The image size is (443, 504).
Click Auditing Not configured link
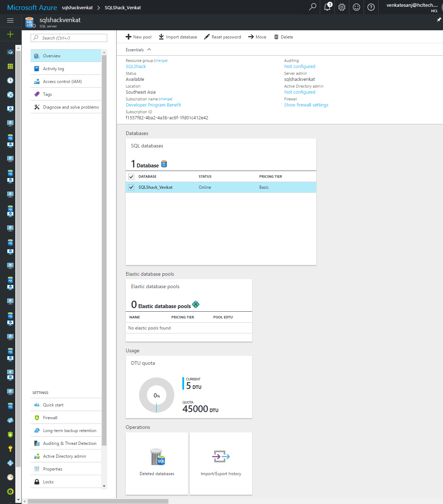point(300,67)
